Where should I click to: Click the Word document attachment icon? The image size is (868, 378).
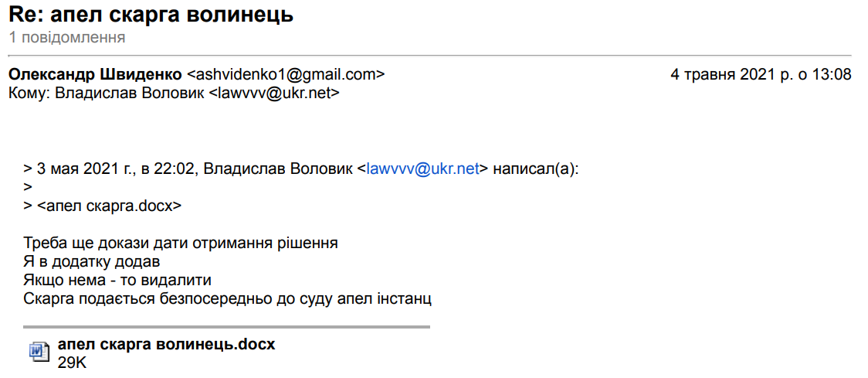pyautogui.click(x=39, y=352)
